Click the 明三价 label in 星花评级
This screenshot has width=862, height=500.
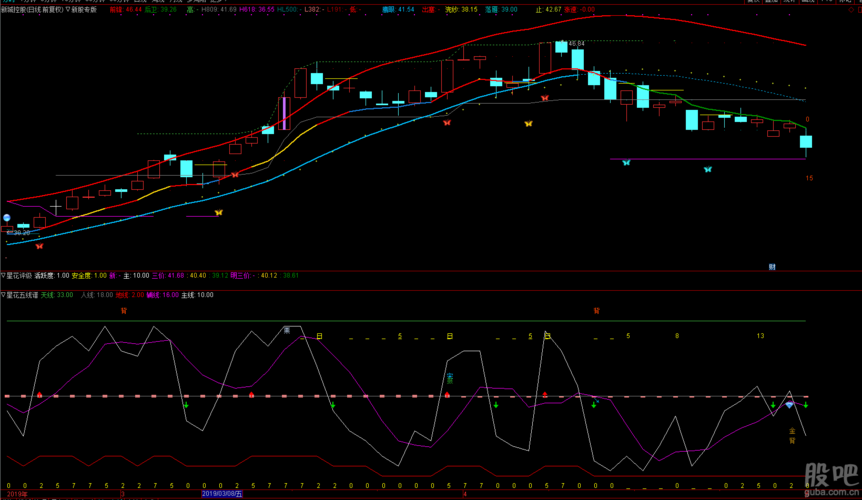[x=240, y=276]
